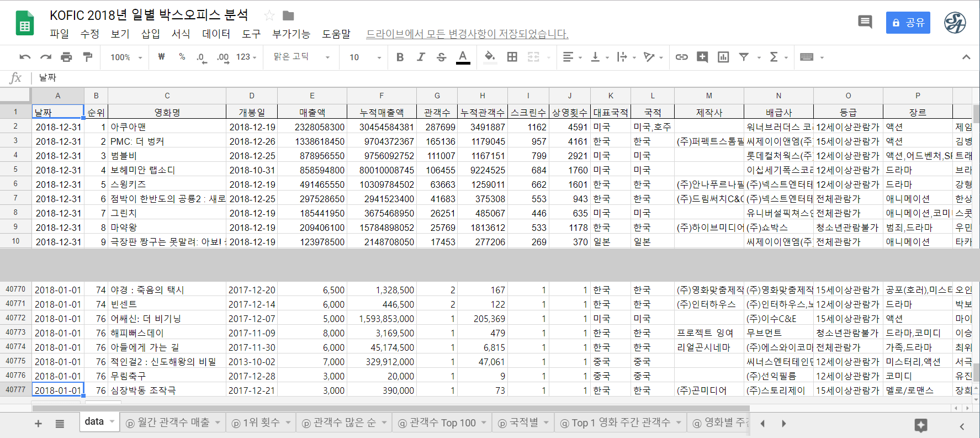Open the 맑은 고딕 font dropdown
This screenshot has height=438, width=980.
click(301, 57)
